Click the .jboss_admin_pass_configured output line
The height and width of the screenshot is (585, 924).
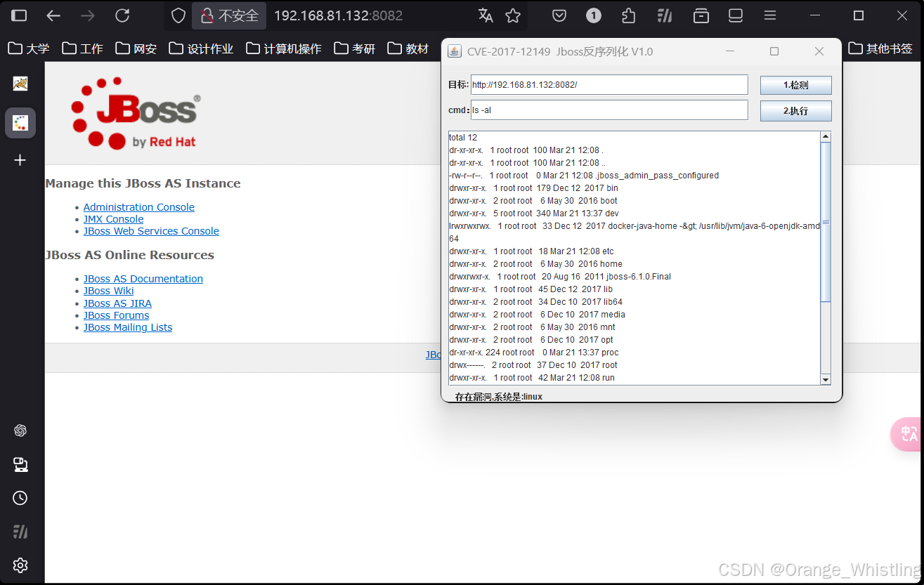pyautogui.click(x=584, y=176)
